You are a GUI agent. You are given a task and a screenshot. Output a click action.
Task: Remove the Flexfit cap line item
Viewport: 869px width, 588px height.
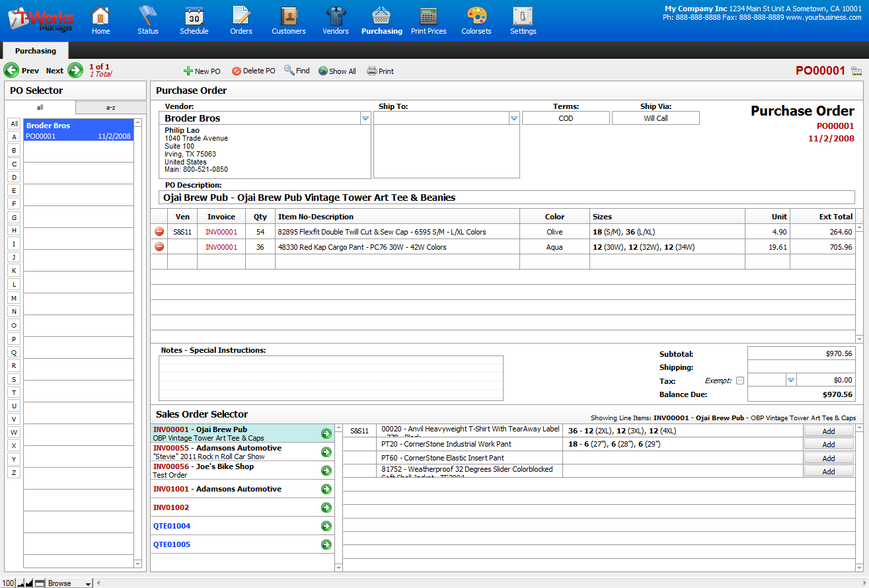tap(159, 232)
